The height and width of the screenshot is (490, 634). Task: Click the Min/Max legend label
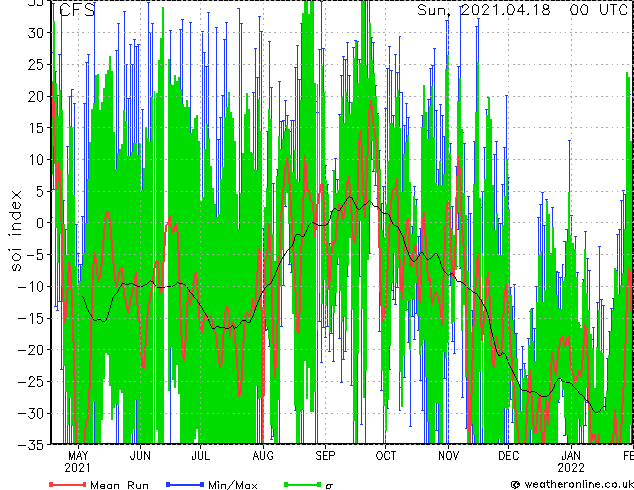point(232,485)
